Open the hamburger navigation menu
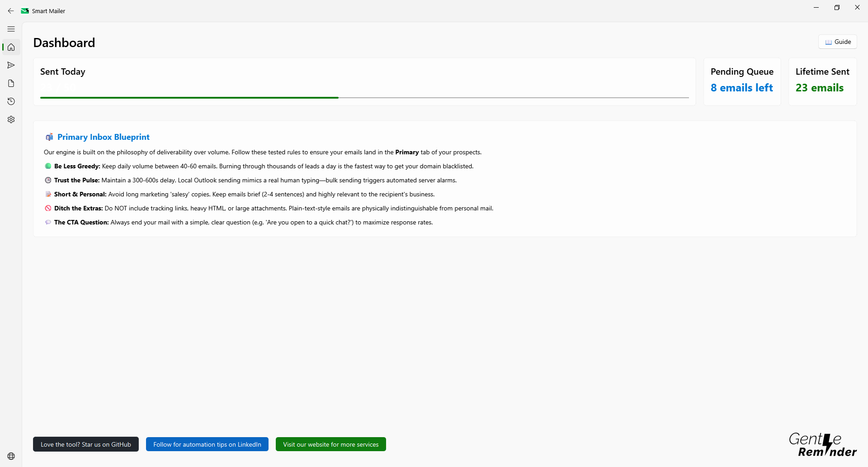 point(11,29)
